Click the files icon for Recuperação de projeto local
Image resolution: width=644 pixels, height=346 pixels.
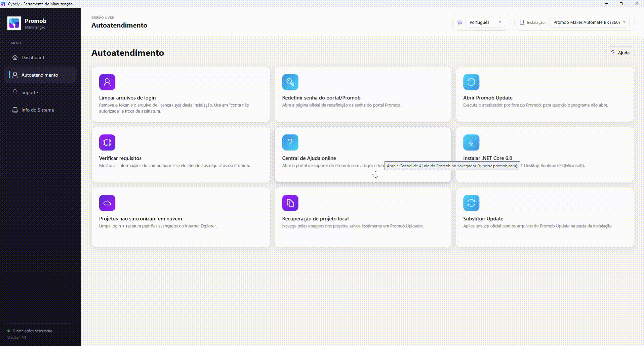coord(290,203)
